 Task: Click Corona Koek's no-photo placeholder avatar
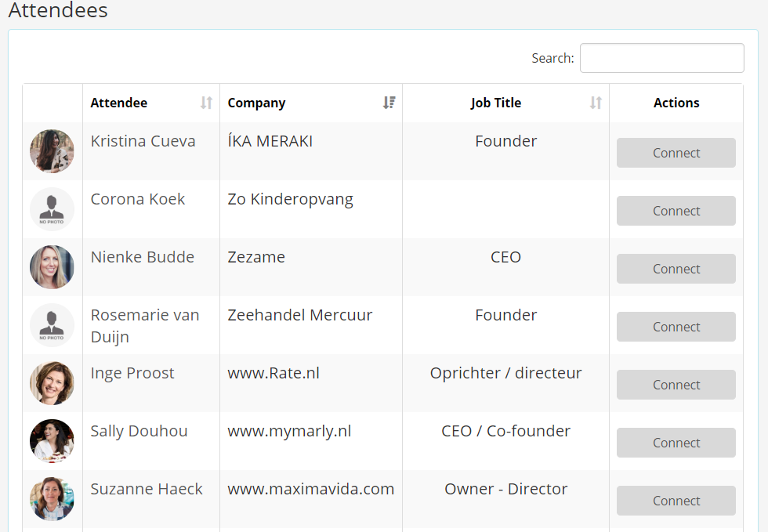[x=52, y=209]
